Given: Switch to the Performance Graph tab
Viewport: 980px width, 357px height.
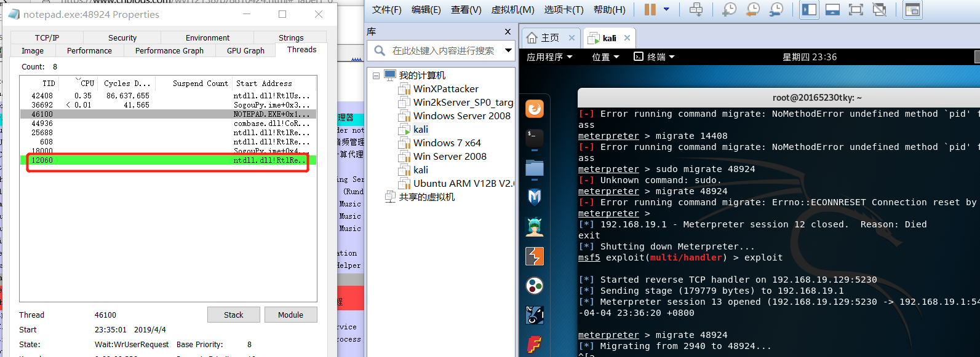Looking at the screenshot, I should (169, 50).
